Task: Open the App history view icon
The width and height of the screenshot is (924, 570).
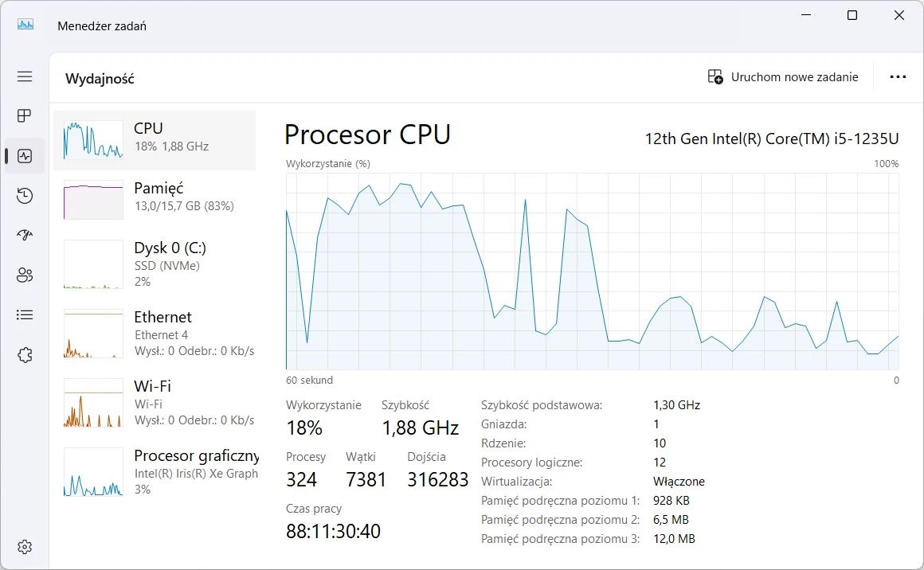Action: tap(24, 195)
